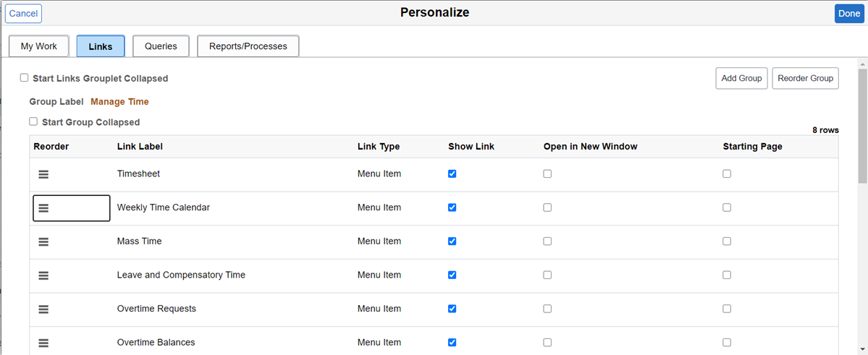Screen dimensions: 868x355
Task: Click the Timesheet row reorder handle
Action: click(43, 174)
